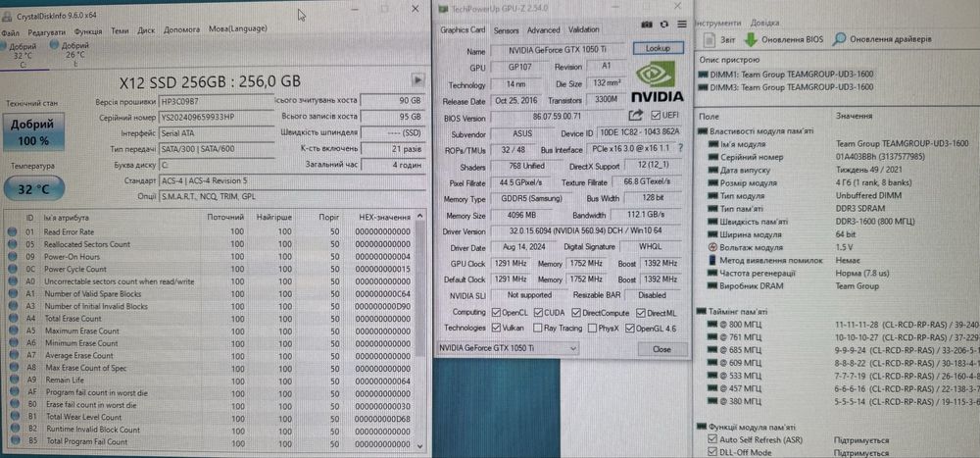980x458 pixels.
Task: Click the next-disk play arrow in CrystalDiskInfo
Action: point(417,80)
